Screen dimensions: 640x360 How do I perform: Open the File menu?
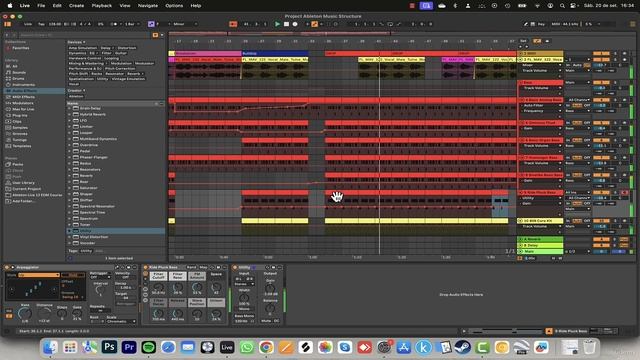41,6
